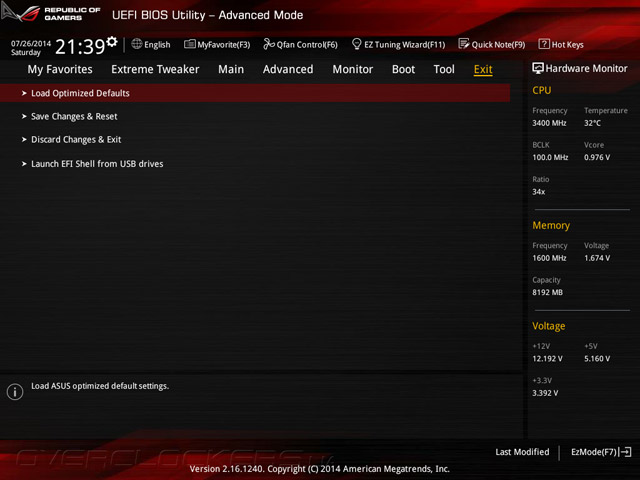The height and width of the screenshot is (480, 640).
Task: Go to the Advanced tab
Action: click(x=288, y=69)
